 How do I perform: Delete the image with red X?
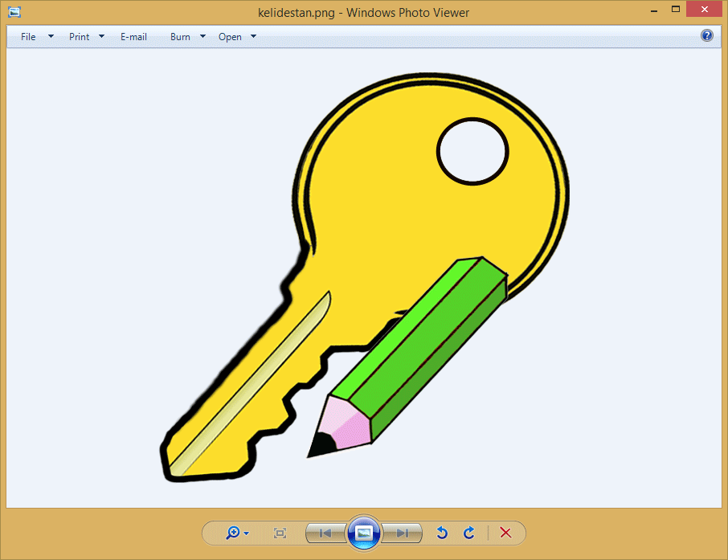(x=505, y=533)
